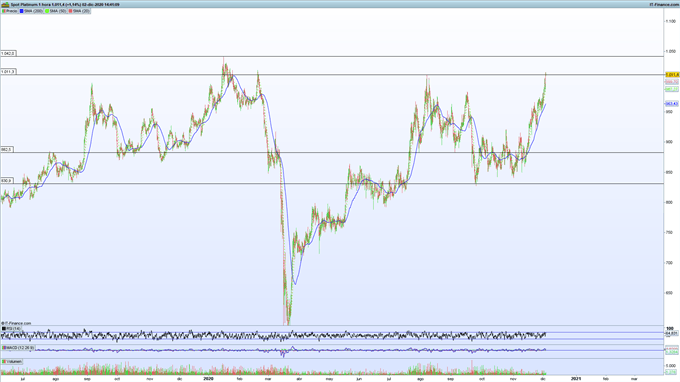Click the green SMA (50) color square

coord(47,11)
